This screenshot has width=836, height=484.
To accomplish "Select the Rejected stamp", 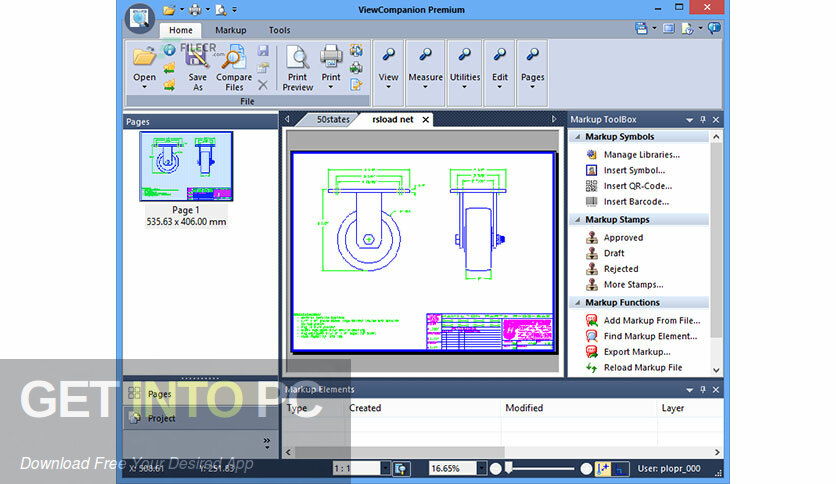I will (612, 269).
